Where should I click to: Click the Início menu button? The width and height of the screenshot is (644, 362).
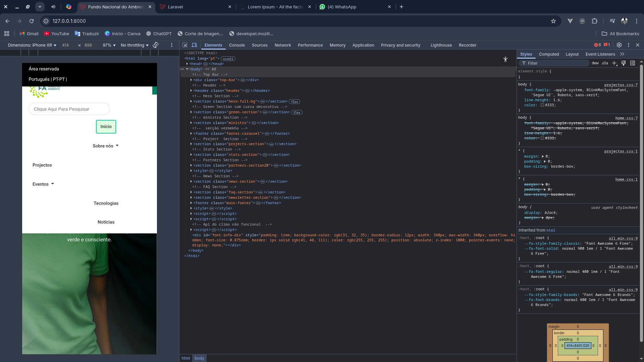pyautogui.click(x=106, y=127)
